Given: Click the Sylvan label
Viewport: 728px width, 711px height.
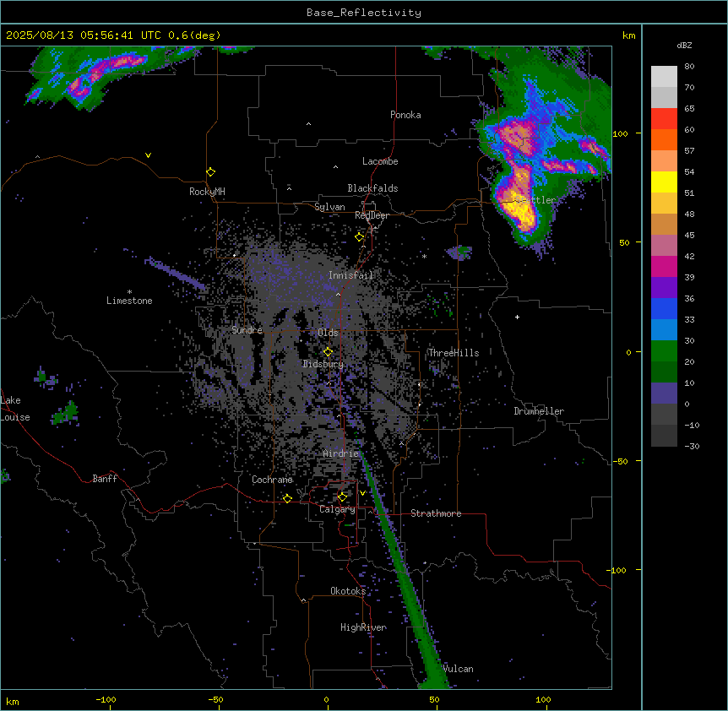Looking at the screenshot, I should [x=329, y=207].
